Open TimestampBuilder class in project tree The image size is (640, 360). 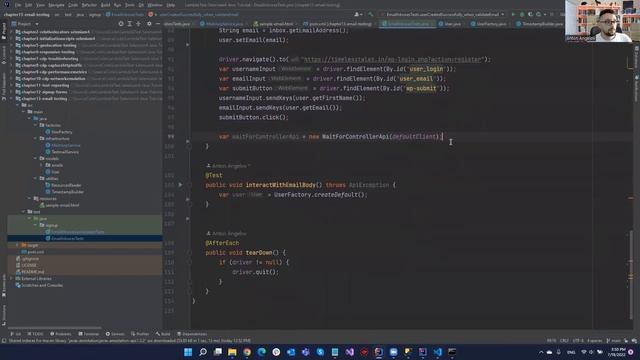tap(64, 192)
